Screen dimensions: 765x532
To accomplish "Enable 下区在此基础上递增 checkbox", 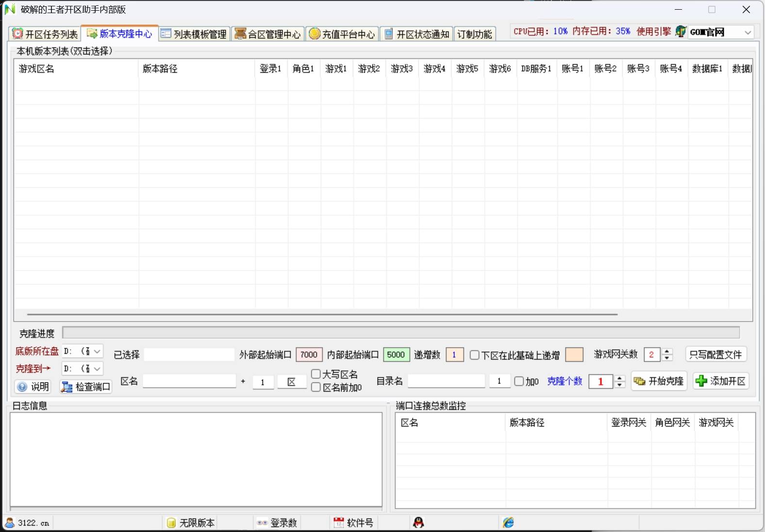I will pyautogui.click(x=475, y=355).
